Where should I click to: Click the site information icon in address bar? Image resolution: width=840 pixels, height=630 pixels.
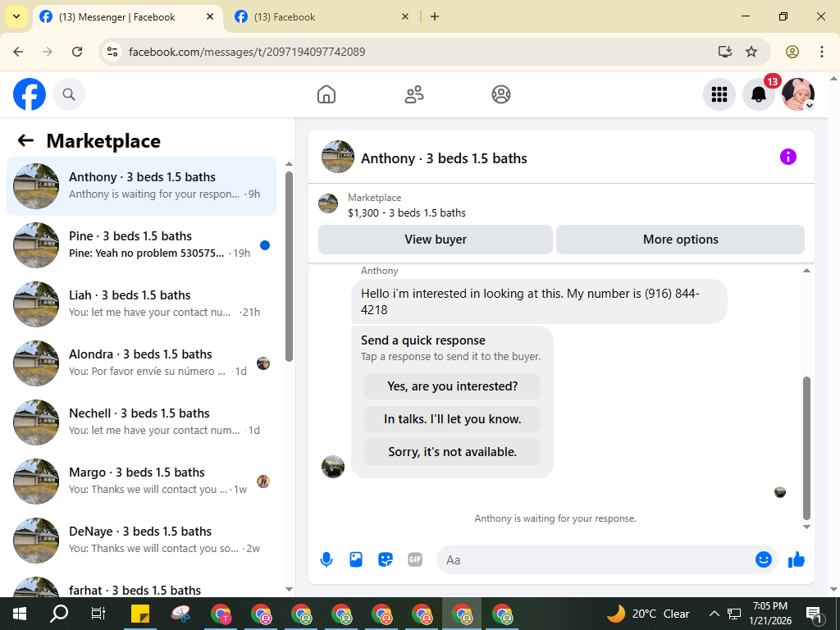tap(112, 52)
